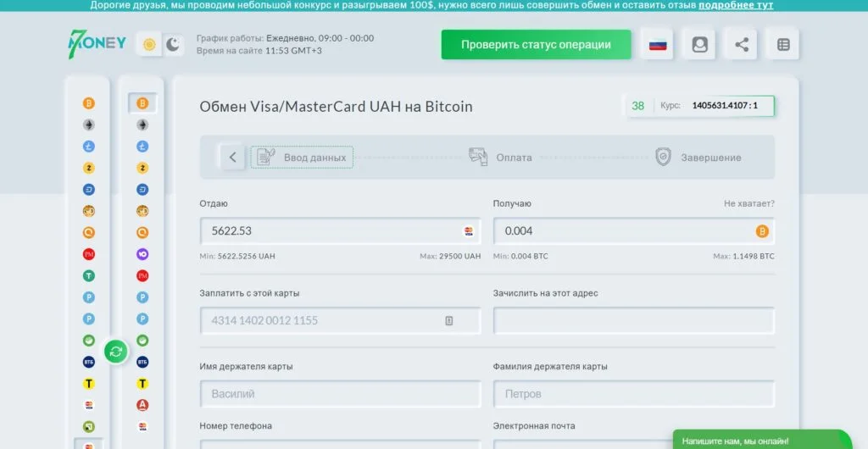Select Zcash in the right currency column
This screenshot has height=449, width=868.
[x=142, y=168]
